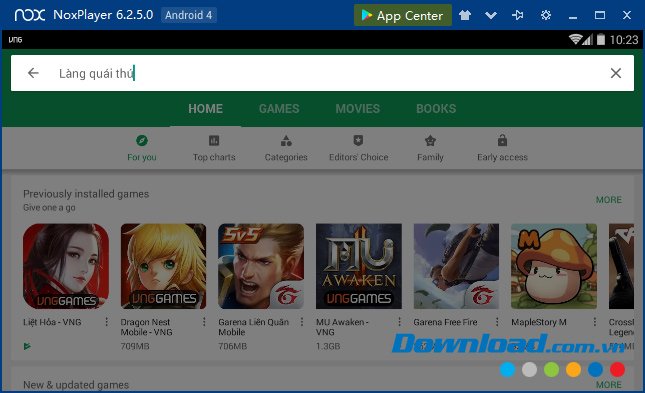645x393 pixels.
Task: Click the search field with 'Làng quái thú'
Action: [x=322, y=73]
